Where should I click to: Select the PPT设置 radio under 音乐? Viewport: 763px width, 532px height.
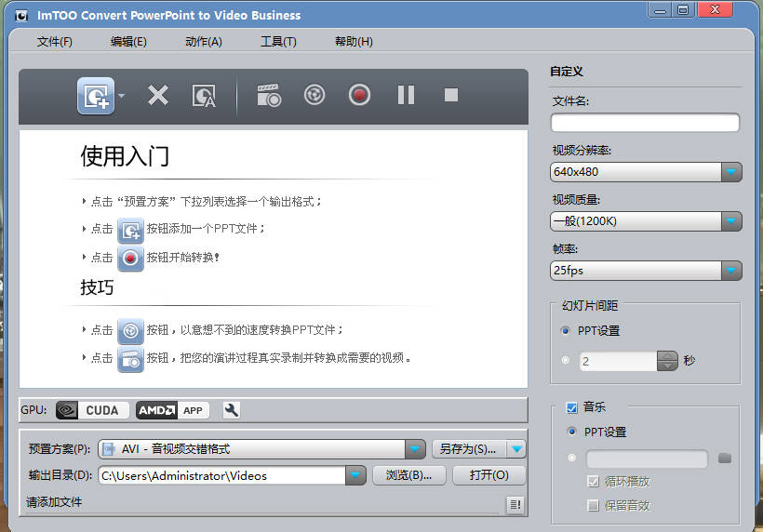pos(572,432)
